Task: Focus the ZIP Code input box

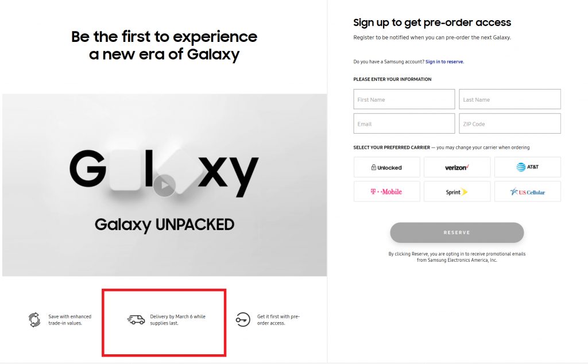Action: pyautogui.click(x=510, y=123)
